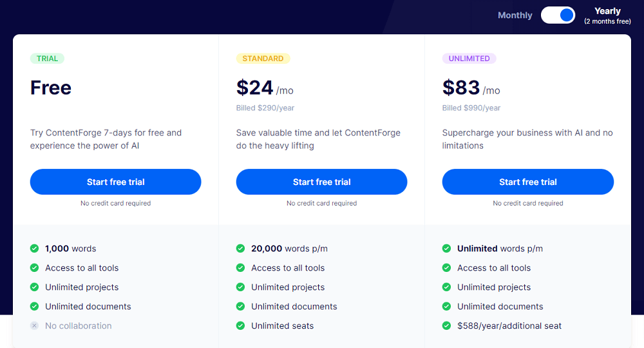Click Start free trial under Unlimited plan
Viewport: 644px width, 348px height.
point(528,182)
